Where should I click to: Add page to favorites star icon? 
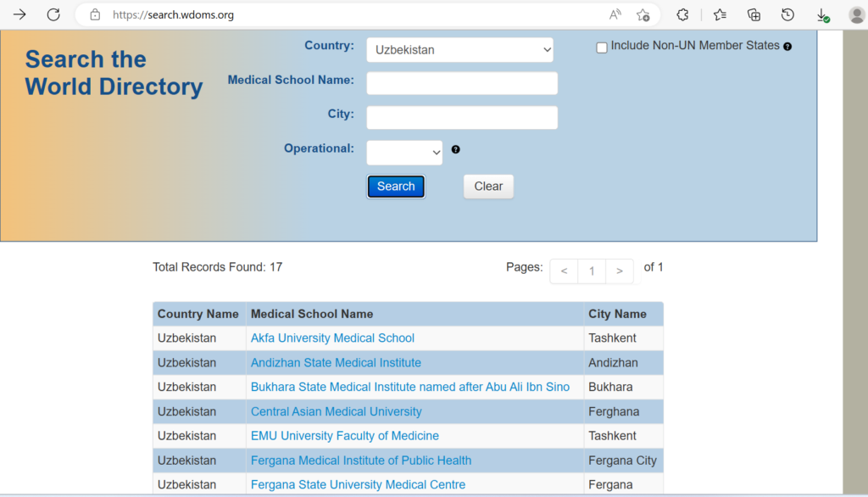[x=643, y=15]
